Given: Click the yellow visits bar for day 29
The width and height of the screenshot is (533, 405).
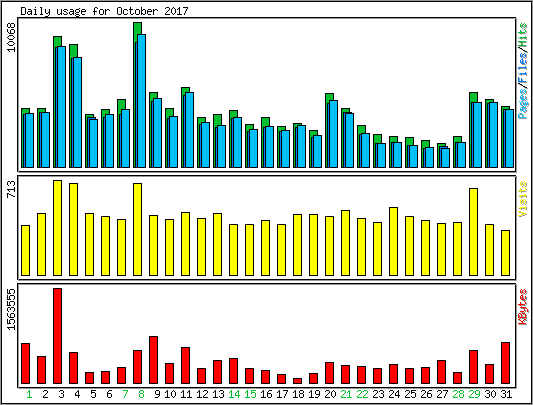Looking at the screenshot, I should coord(474,232).
